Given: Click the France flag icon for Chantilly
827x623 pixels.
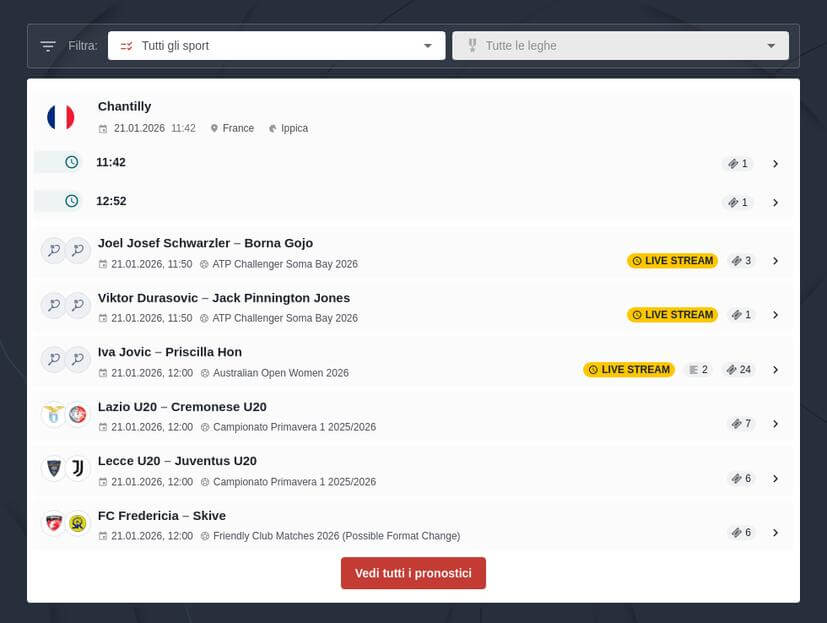Looking at the screenshot, I should 60,117.
